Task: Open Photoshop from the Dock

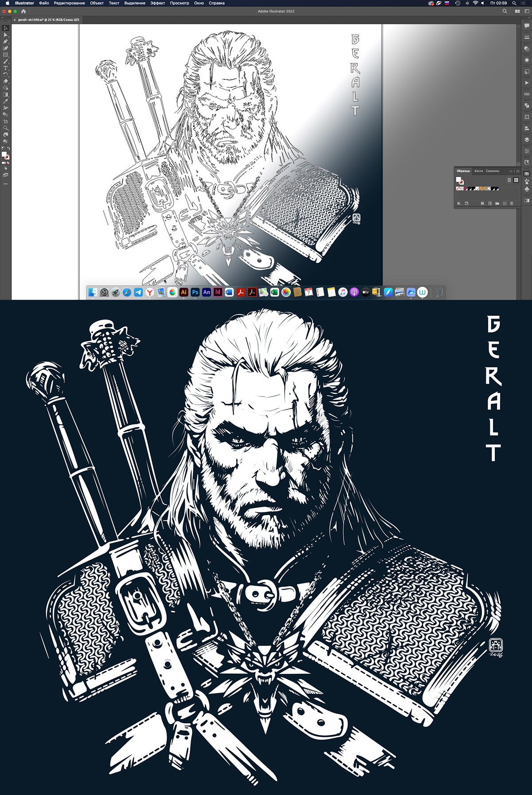Action: click(195, 292)
